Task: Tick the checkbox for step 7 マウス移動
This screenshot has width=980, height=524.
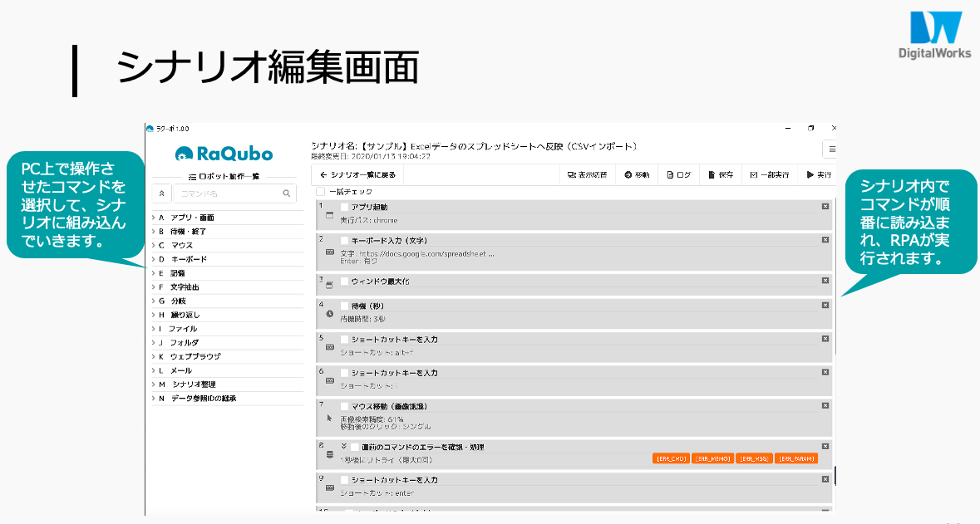Action: 344,406
